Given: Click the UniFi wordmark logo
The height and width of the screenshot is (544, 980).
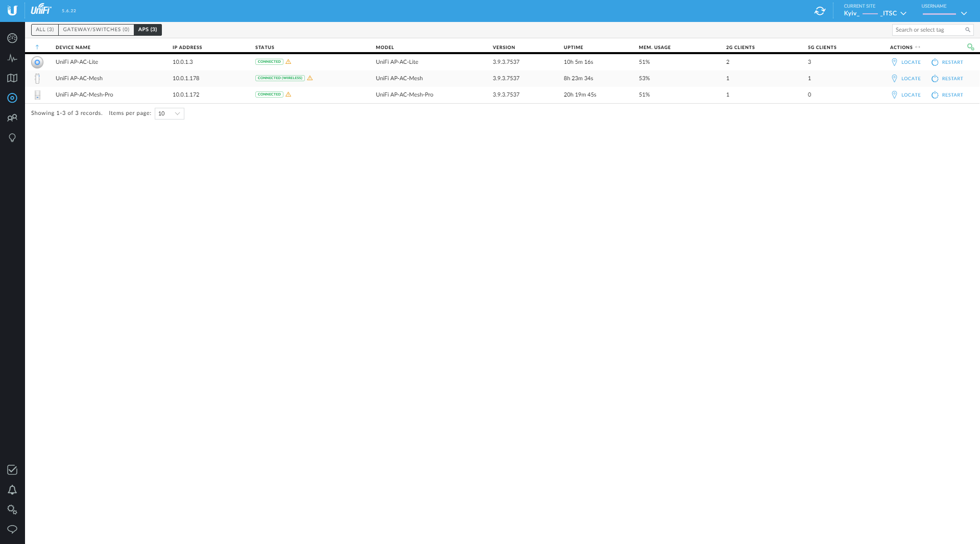Looking at the screenshot, I should pyautogui.click(x=41, y=9).
